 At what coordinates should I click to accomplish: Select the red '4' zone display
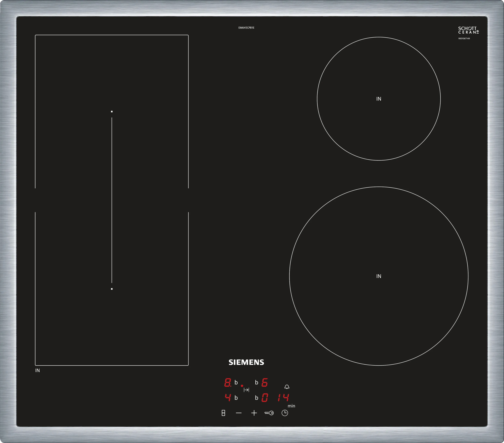point(228,397)
